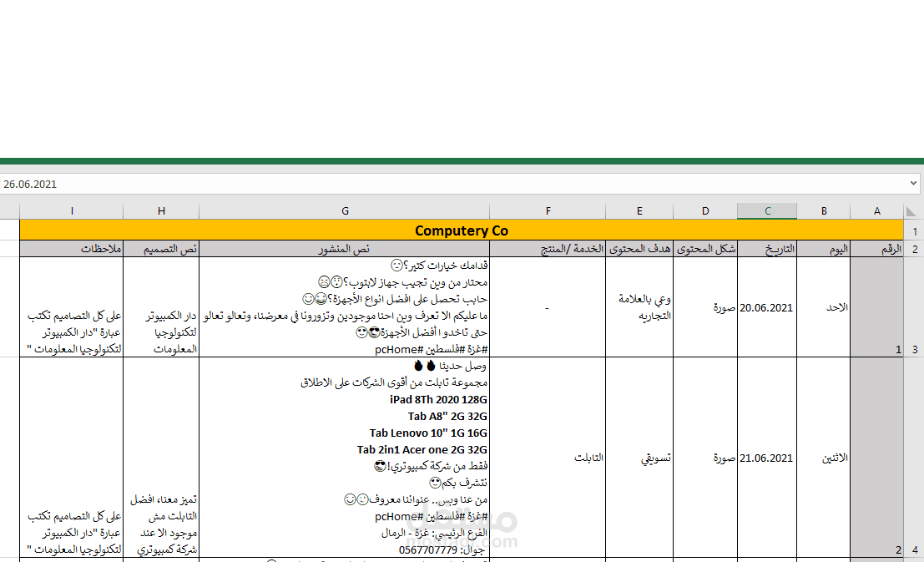Click the نص التصميم header cell
Image resolution: width=924 pixels, height=562 pixels.
(161, 249)
